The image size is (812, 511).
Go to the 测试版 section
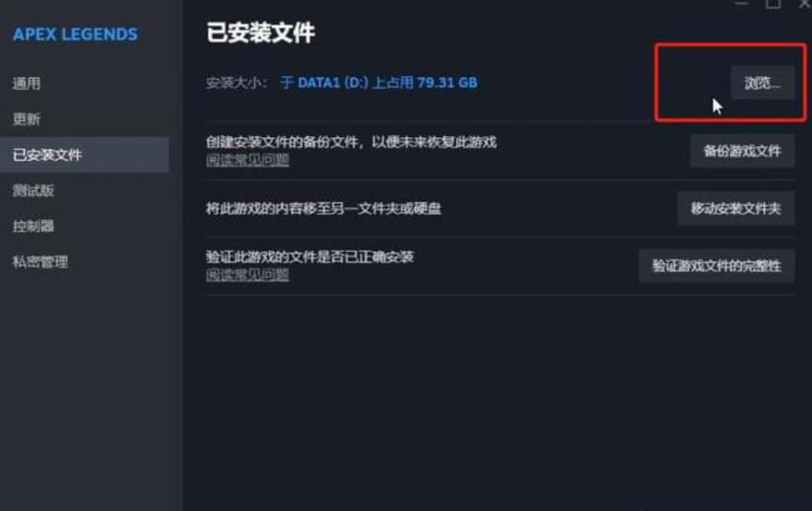click(33, 190)
